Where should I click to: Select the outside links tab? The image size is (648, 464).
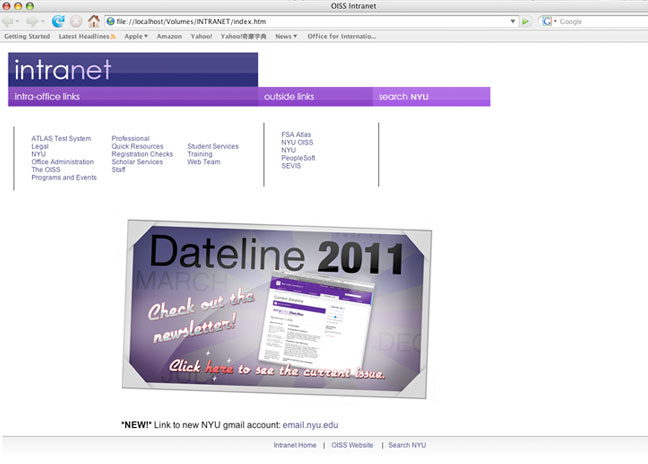(288, 97)
